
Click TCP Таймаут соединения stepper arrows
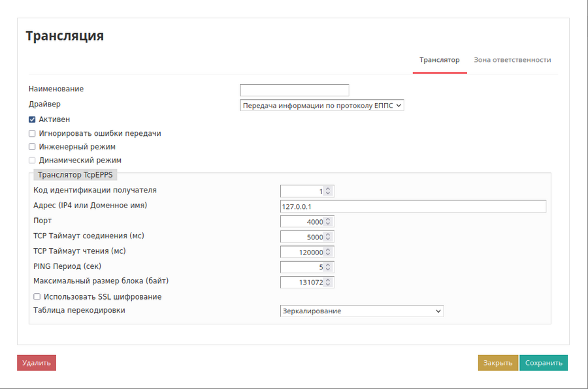(x=329, y=237)
